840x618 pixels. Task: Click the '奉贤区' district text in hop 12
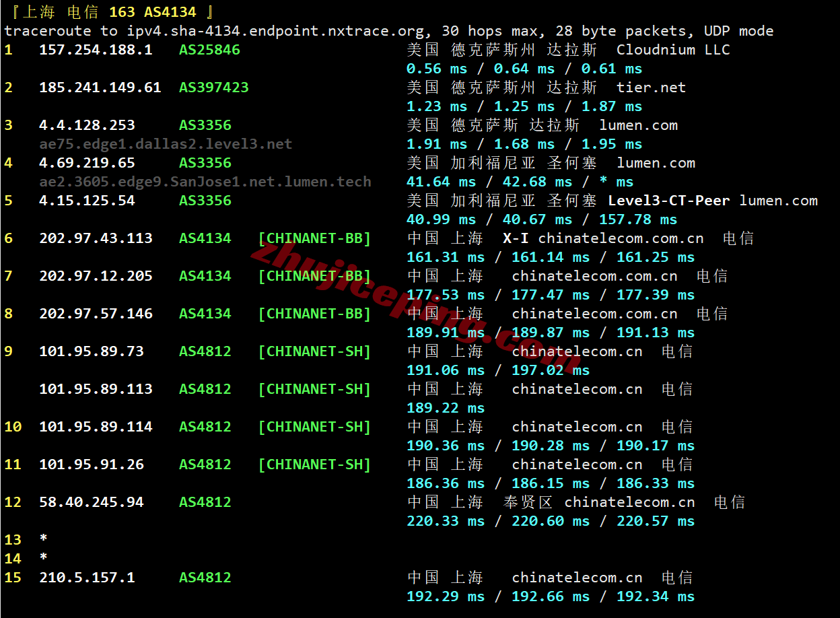point(528,502)
